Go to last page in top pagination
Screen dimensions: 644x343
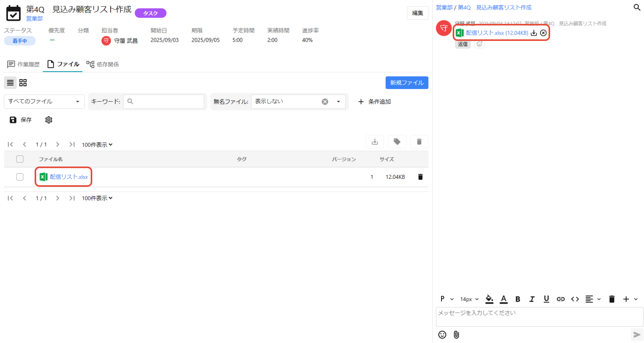72,144
